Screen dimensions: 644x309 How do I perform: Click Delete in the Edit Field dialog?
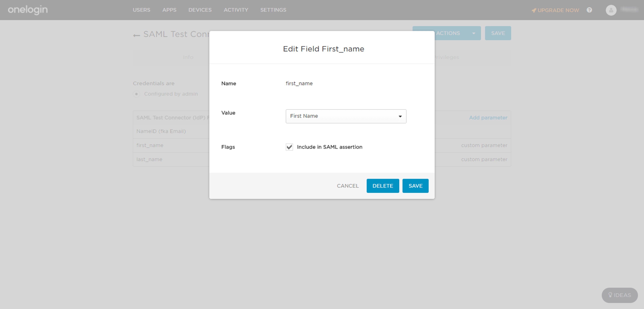(x=383, y=186)
